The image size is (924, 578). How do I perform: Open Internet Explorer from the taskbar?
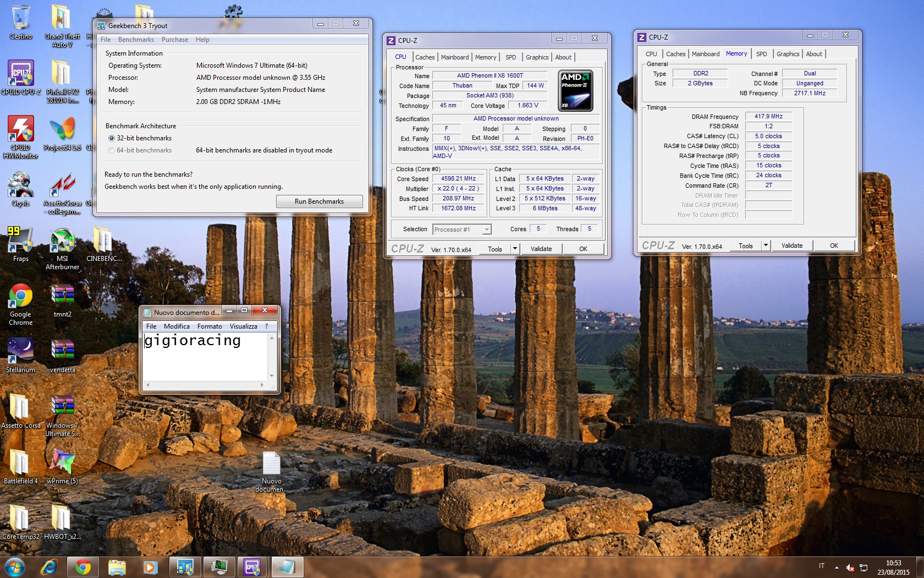pyautogui.click(x=50, y=566)
